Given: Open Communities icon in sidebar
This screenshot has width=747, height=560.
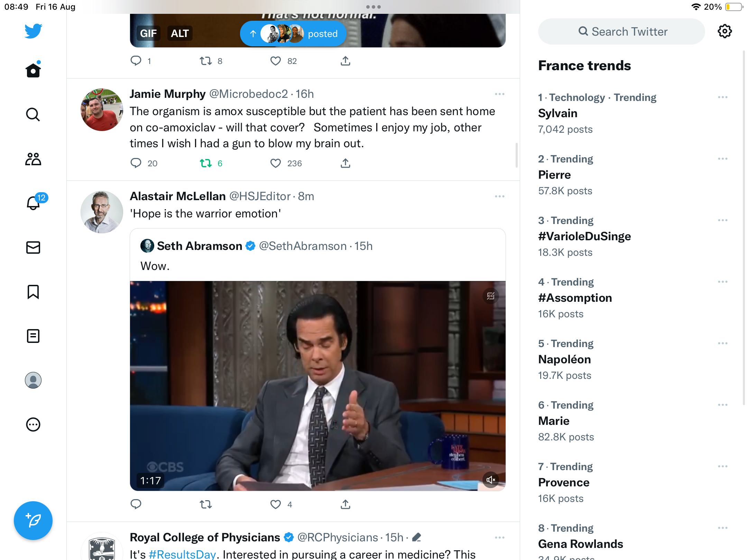Looking at the screenshot, I should point(33,159).
